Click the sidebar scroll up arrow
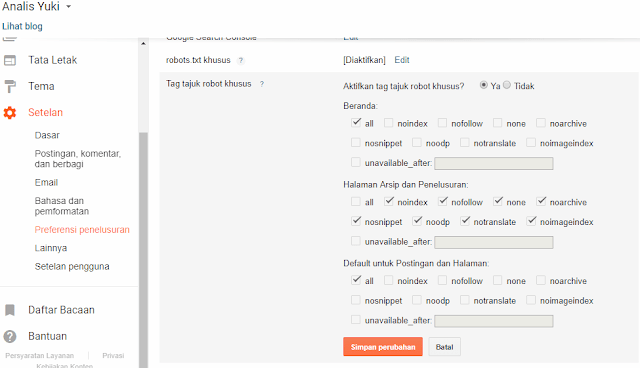Image resolution: width=640 pixels, height=368 pixels. pyautogui.click(x=143, y=43)
